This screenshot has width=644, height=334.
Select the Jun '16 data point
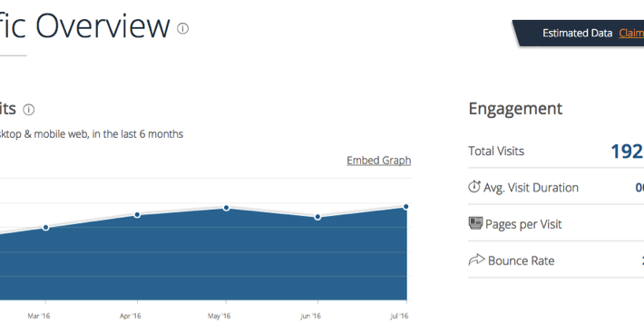(x=317, y=217)
